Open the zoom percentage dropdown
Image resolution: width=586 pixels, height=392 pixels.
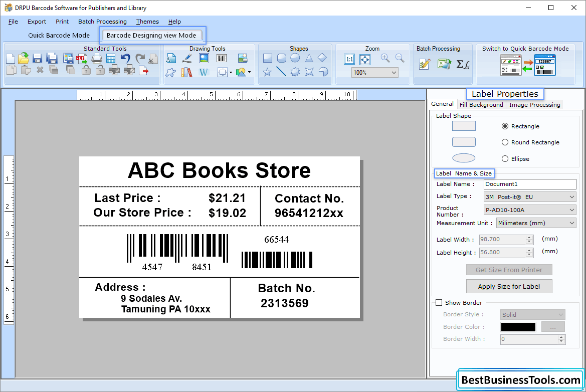coord(374,73)
